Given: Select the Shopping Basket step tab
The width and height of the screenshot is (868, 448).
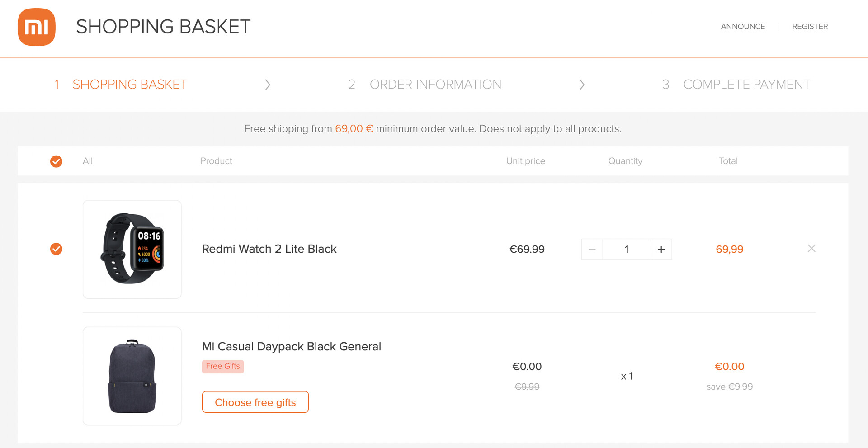Looking at the screenshot, I should [x=129, y=85].
